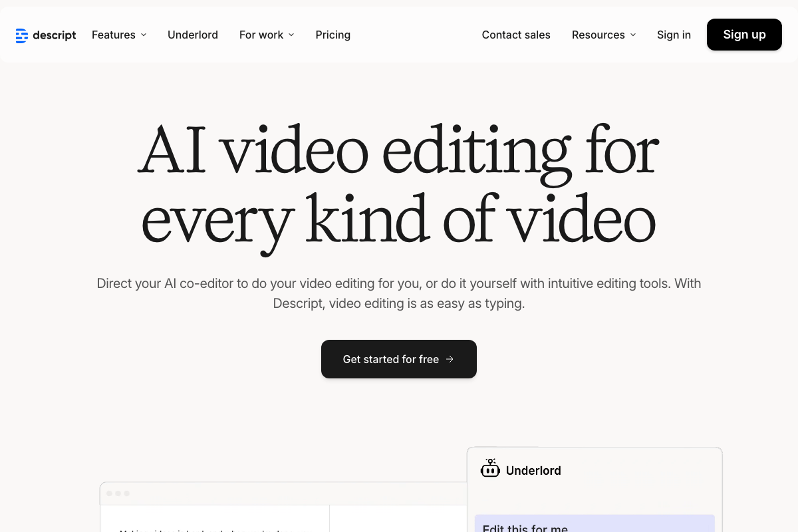Expand the Features dropdown chevron
Viewport: 798px width, 532px height.
[x=144, y=35]
